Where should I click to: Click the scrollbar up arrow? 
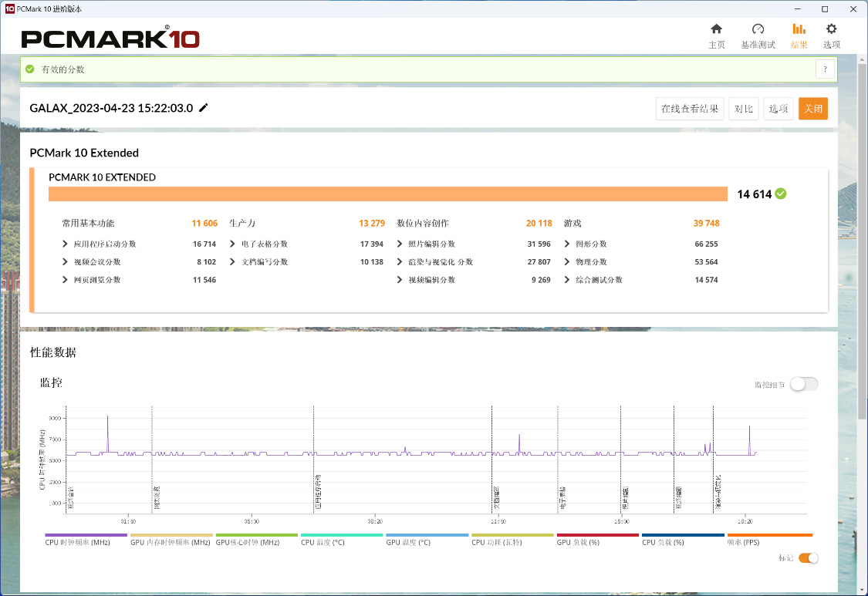pos(862,59)
